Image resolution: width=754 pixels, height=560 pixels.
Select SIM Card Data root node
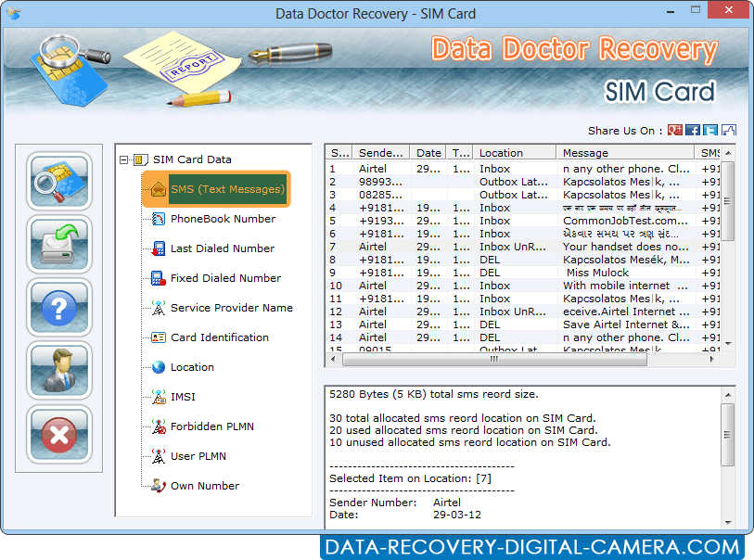click(192, 159)
